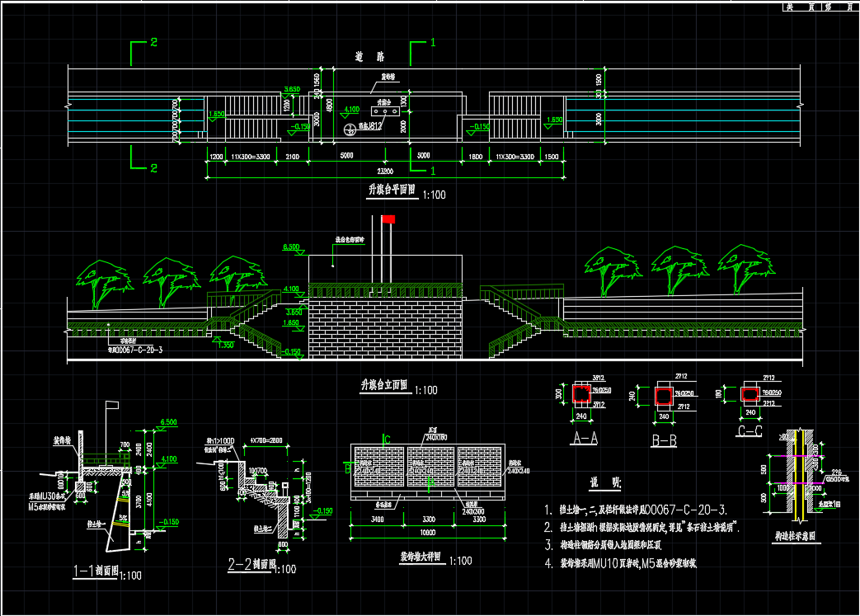This screenshot has height=616, width=860.
Task: Select note 2 about 条石挡土墙说明
Action: (x=641, y=527)
